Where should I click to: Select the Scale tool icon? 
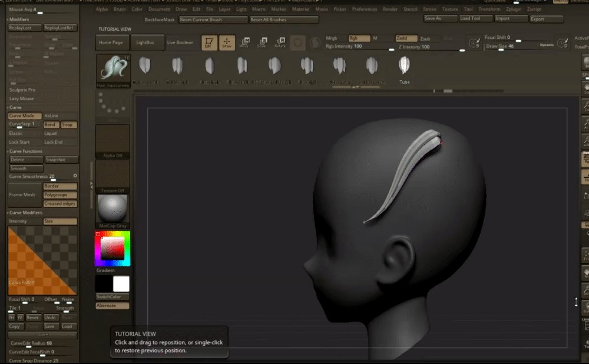click(262, 42)
